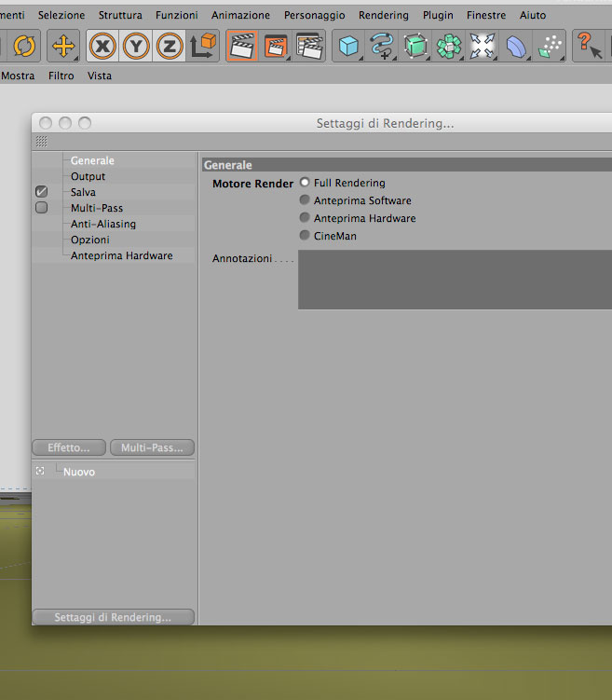The height and width of the screenshot is (700, 612).
Task: Open the Effetto... popup button
Action: [x=69, y=447]
